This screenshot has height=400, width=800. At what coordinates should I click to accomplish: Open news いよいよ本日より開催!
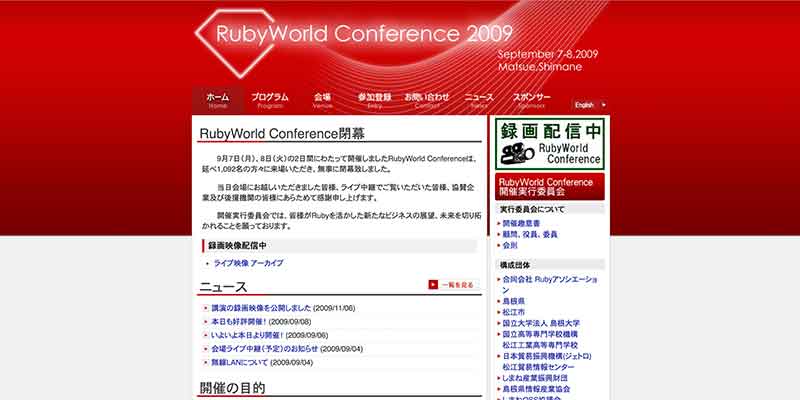247,335
